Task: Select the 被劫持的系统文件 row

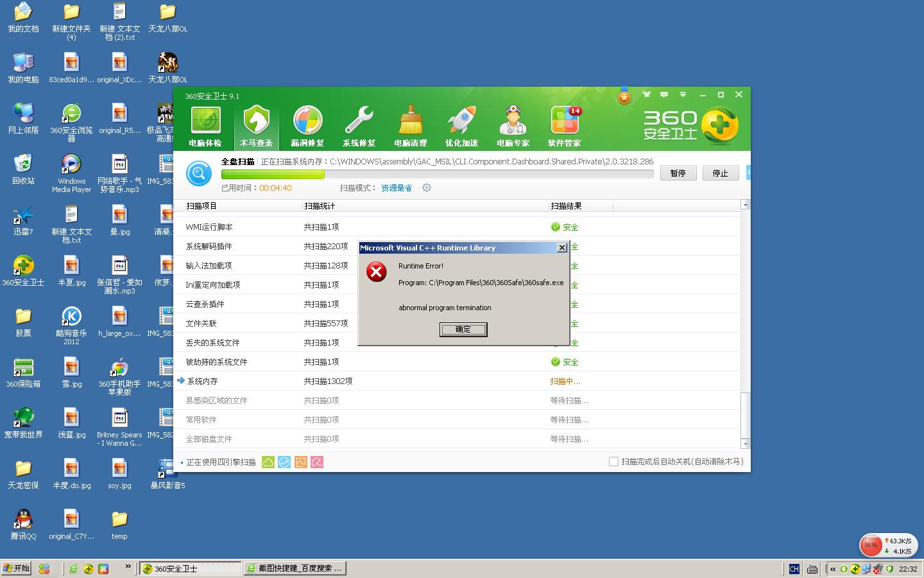Action: click(457, 362)
